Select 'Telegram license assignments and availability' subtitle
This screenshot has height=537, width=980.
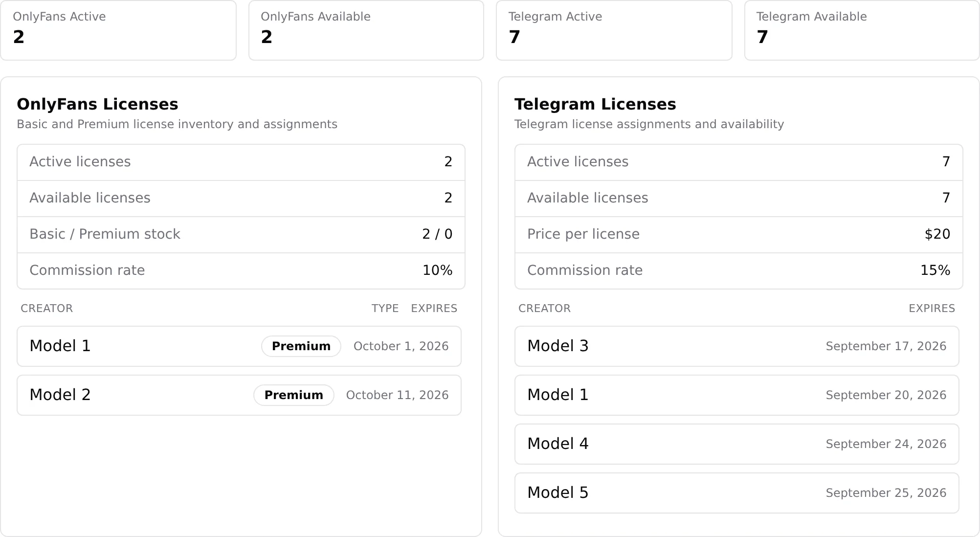(649, 124)
